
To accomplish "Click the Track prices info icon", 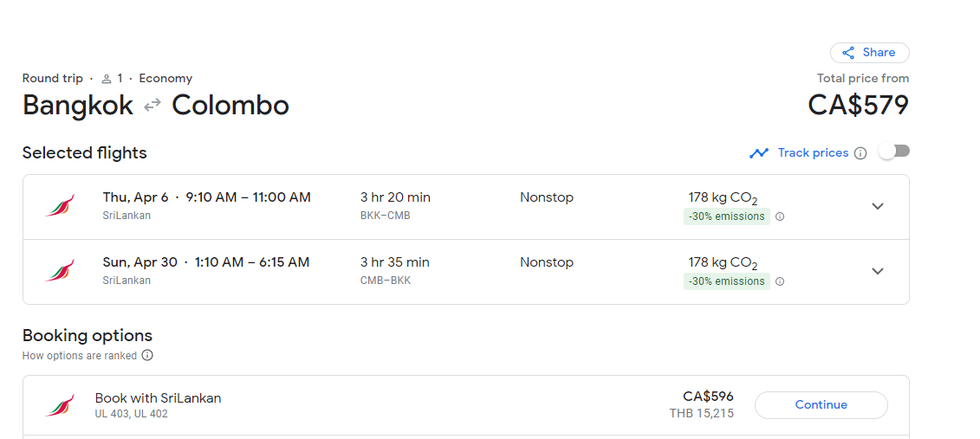I will pyautogui.click(x=860, y=153).
